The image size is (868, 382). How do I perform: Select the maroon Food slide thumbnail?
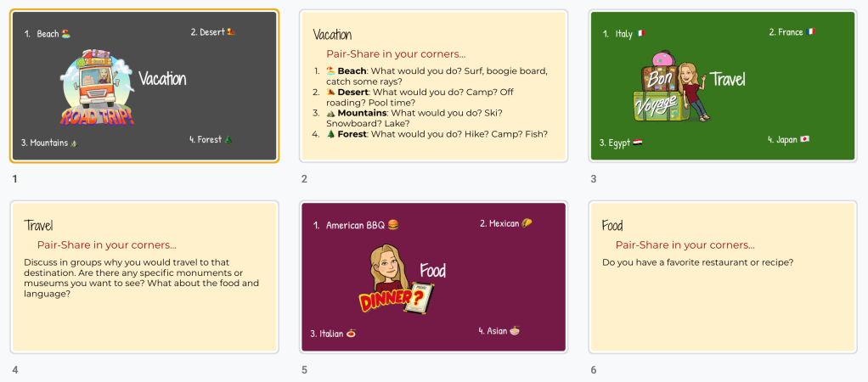(433, 277)
